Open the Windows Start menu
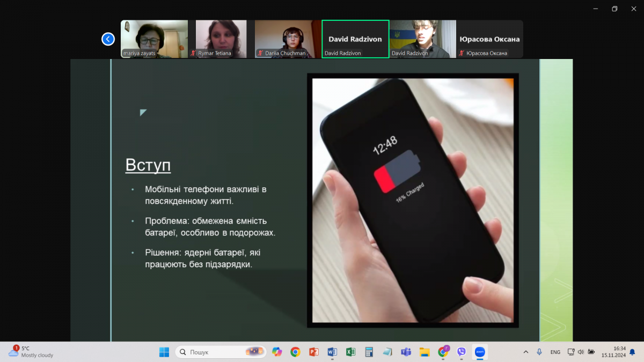 coord(164,352)
